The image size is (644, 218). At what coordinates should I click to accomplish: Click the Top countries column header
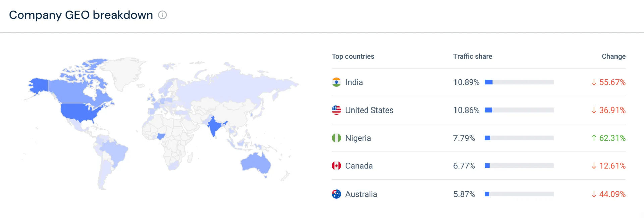coord(353,56)
